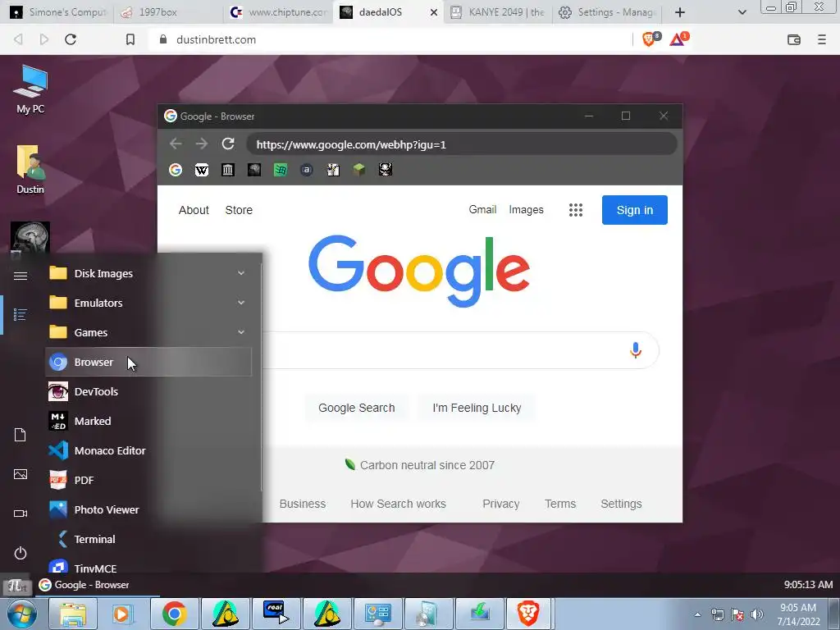
Task: Open Pictures from the start menu sidebar
Action: click(x=21, y=474)
